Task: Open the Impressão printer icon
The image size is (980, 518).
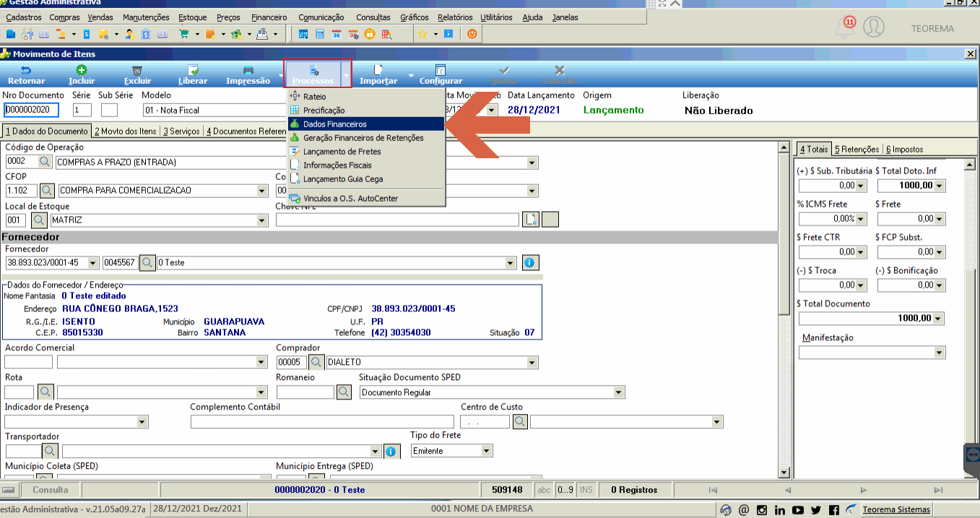Action: tap(248, 70)
